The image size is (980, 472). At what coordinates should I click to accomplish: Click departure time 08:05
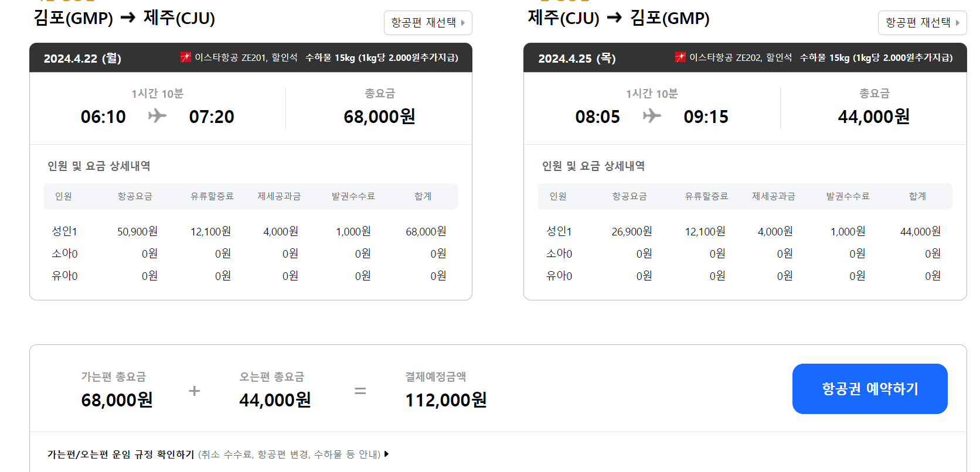click(598, 117)
